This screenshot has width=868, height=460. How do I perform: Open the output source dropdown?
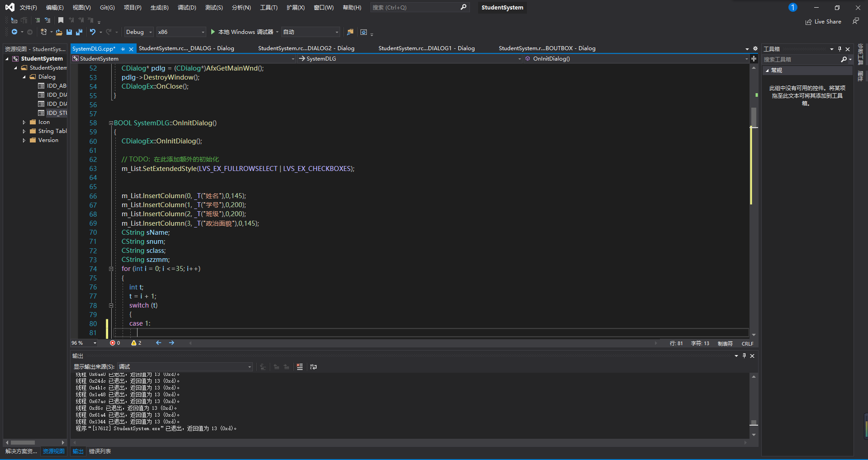pos(185,367)
